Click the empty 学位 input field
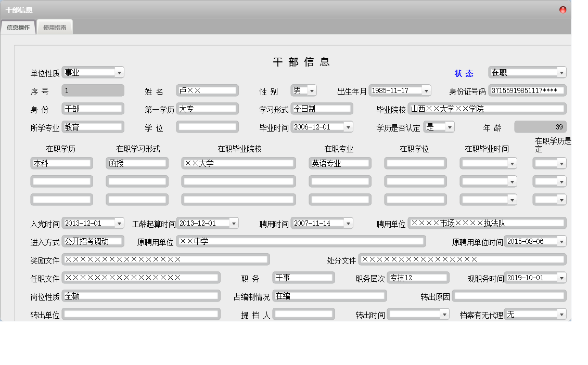The height and width of the screenshot is (365, 588). [x=207, y=127]
